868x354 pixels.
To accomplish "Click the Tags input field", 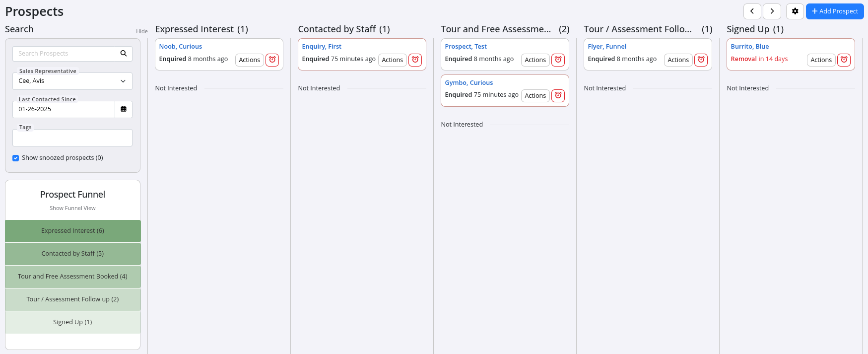I will (72, 138).
